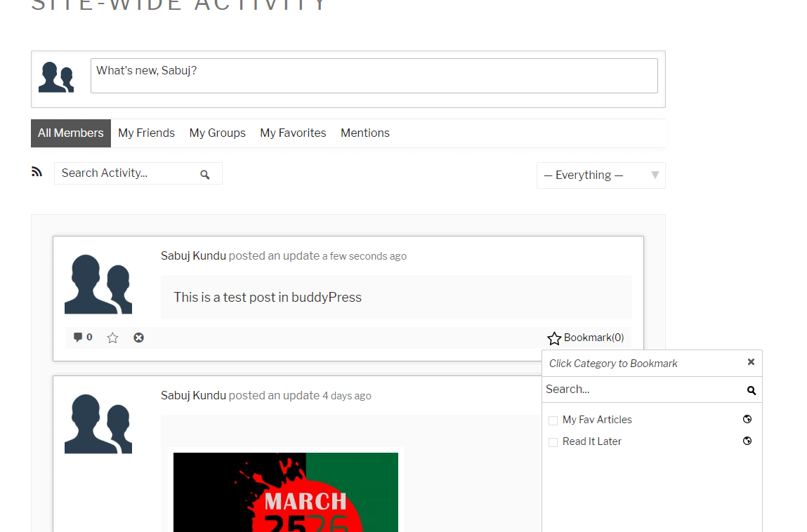
Task: Check the Read It Later category
Action: (553, 442)
